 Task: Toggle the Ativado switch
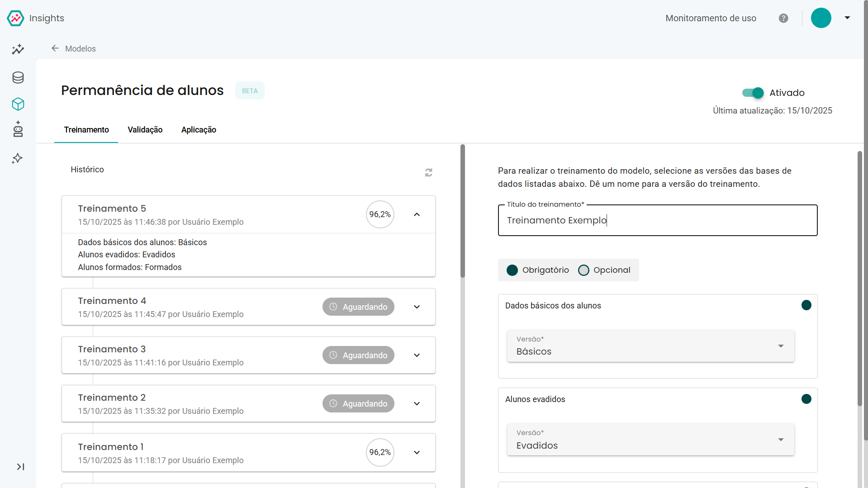click(x=753, y=93)
